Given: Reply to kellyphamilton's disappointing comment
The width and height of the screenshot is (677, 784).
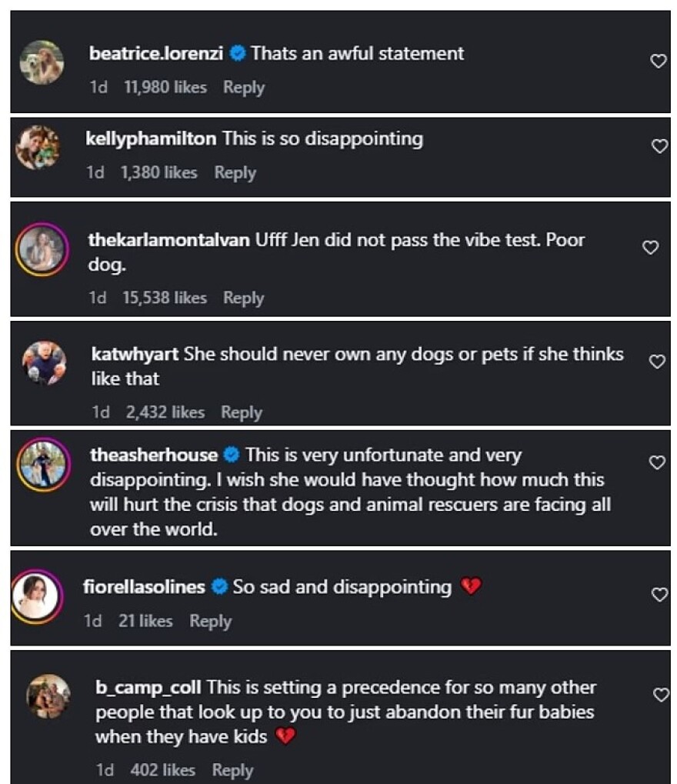Looking at the screenshot, I should click(235, 173).
